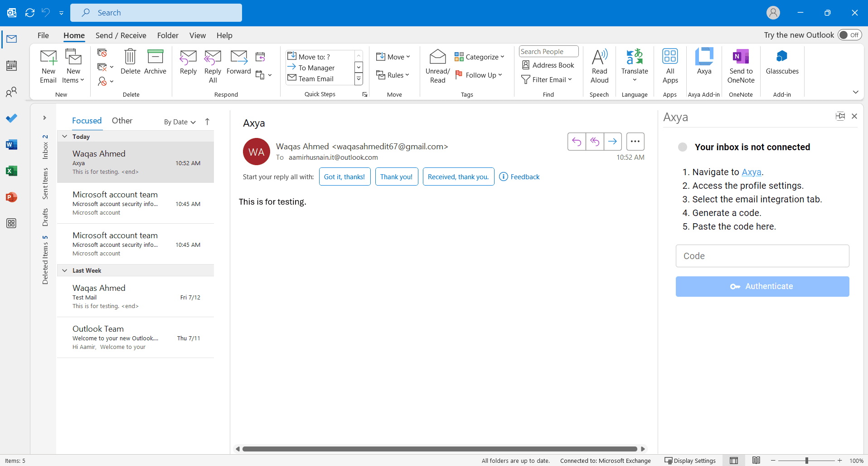Pin the Axya panel

coord(840,117)
